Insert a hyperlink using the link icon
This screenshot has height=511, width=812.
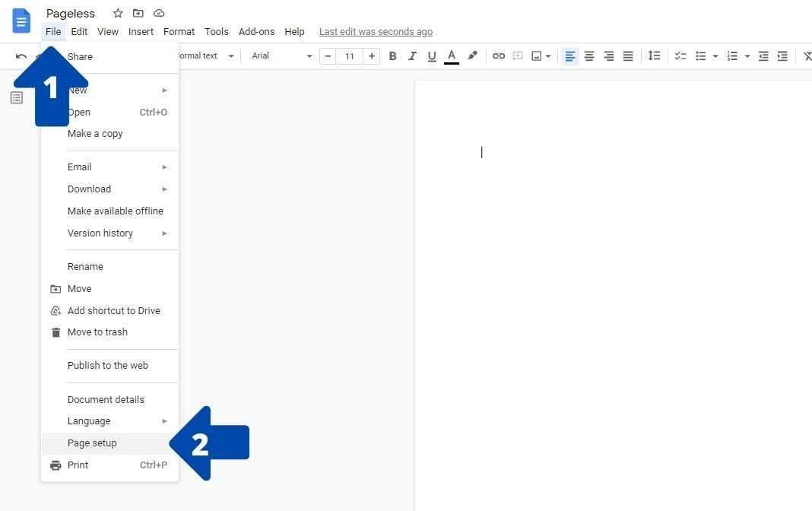tap(499, 56)
